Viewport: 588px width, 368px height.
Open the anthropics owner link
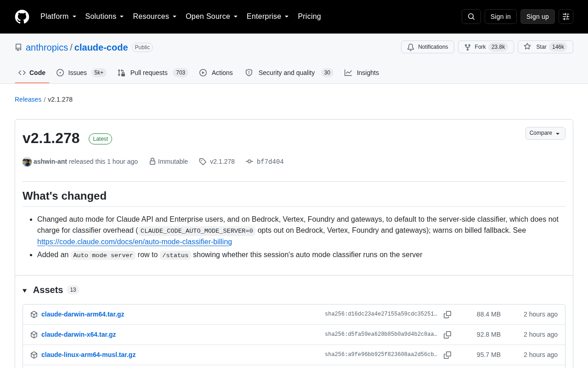coord(47,47)
